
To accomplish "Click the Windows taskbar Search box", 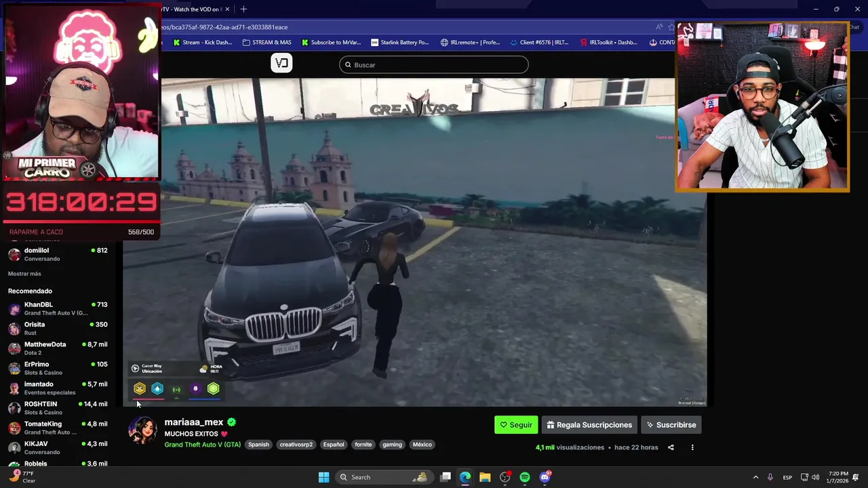I will point(384,477).
